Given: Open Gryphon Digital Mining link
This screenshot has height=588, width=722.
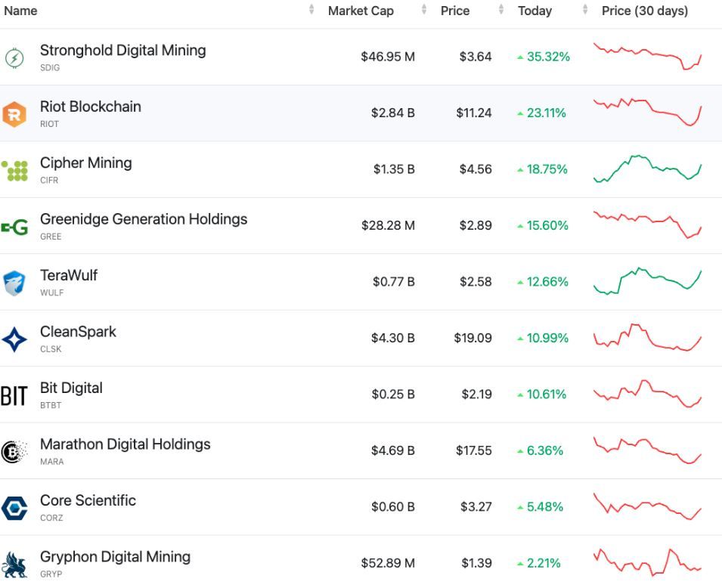Looking at the screenshot, I should 115,557.
